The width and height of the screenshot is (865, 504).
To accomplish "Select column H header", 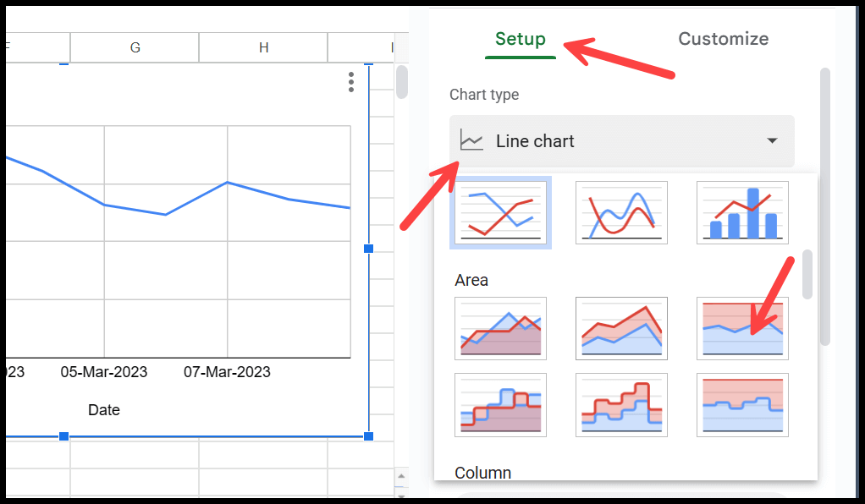I will point(264,47).
